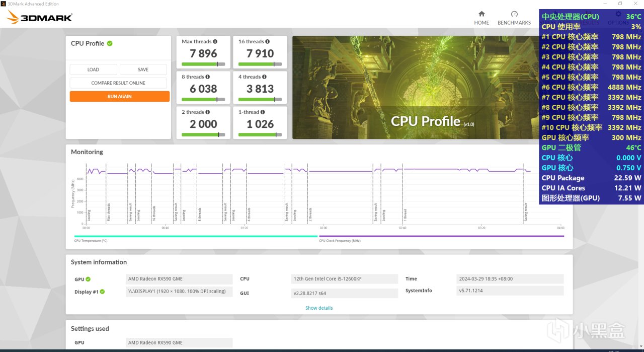The height and width of the screenshot is (352, 644).
Task: Click the 4 threads marker on chart
Action: pyautogui.click(x=249, y=215)
